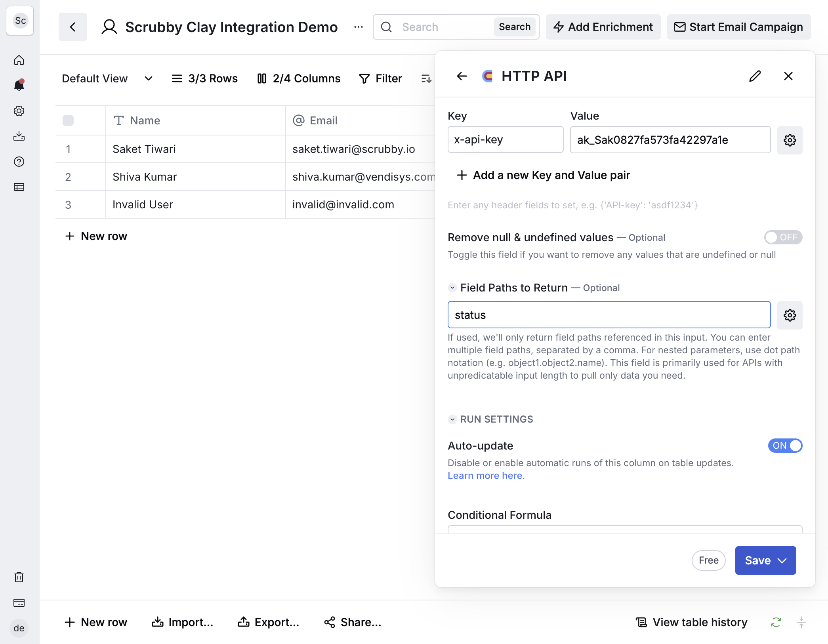Open the trash icon in sidebar
This screenshot has width=828, height=644.
coord(19,577)
